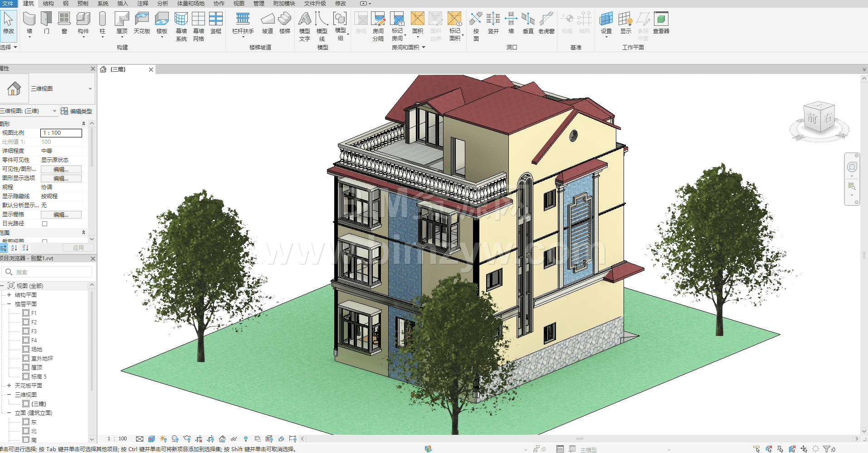The width and height of the screenshot is (868, 453).
Task: Open the Viewer (查看器) tool
Action: [661, 19]
